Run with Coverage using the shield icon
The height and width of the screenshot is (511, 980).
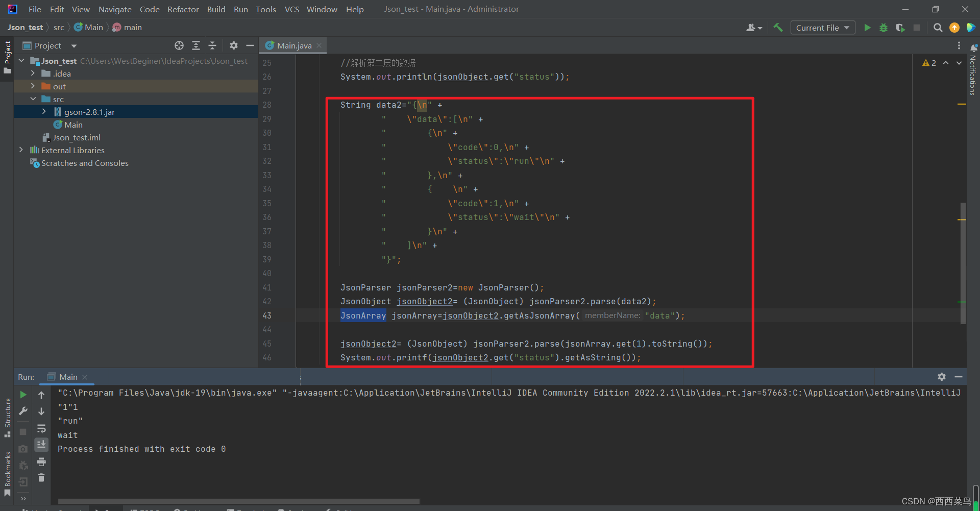(900, 28)
